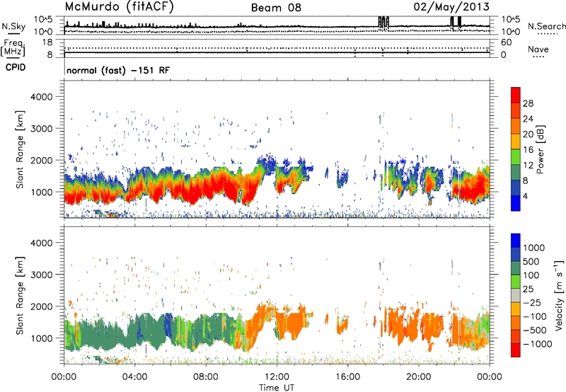This screenshot has height=392, width=566.
Task: Click the 'N.Search' legend label
Action: [x=546, y=26]
